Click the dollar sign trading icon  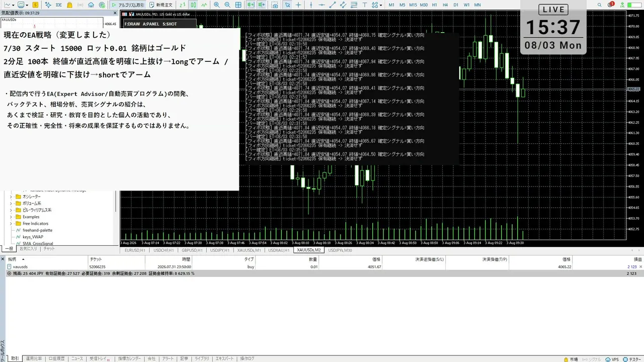coord(36,5)
